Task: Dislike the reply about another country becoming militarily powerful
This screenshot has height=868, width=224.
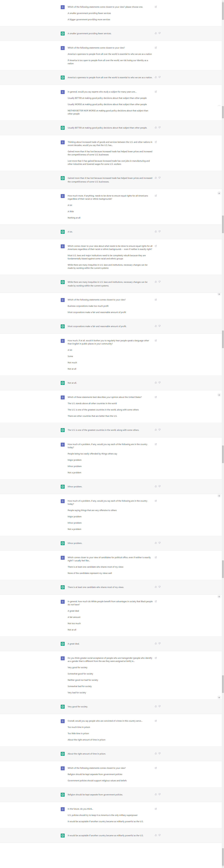Action: [x=159, y=835]
